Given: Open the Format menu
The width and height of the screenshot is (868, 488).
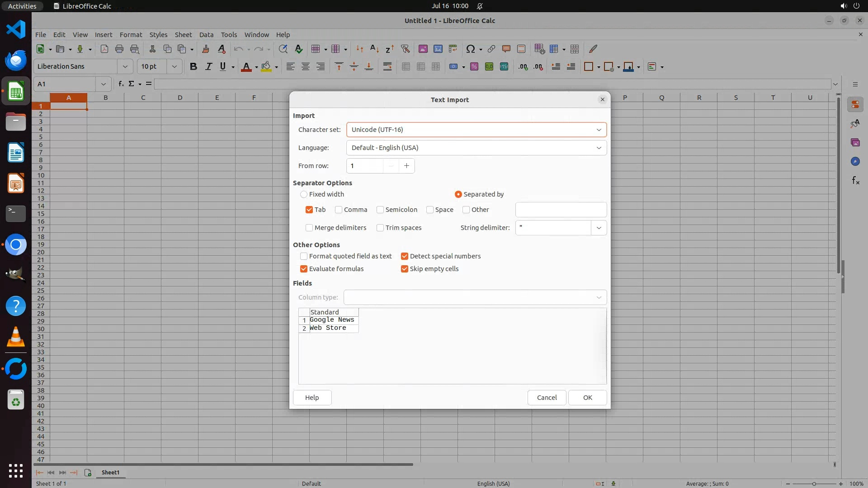Looking at the screenshot, I should coord(131,35).
